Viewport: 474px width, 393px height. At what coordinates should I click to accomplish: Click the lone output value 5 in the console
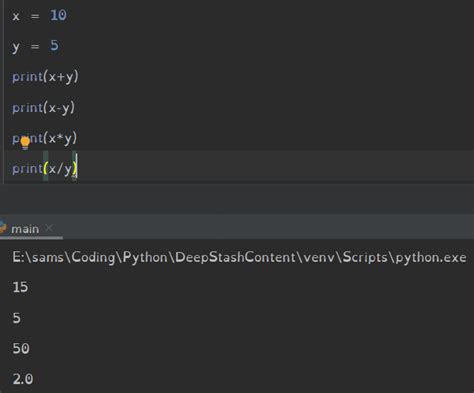point(17,318)
